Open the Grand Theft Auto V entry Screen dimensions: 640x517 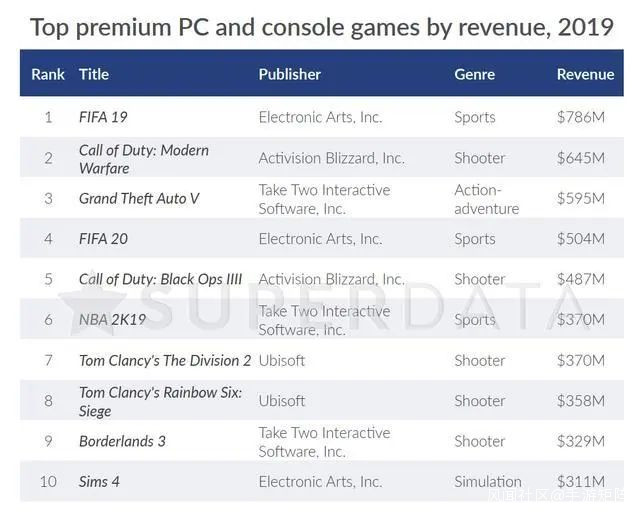[139, 198]
